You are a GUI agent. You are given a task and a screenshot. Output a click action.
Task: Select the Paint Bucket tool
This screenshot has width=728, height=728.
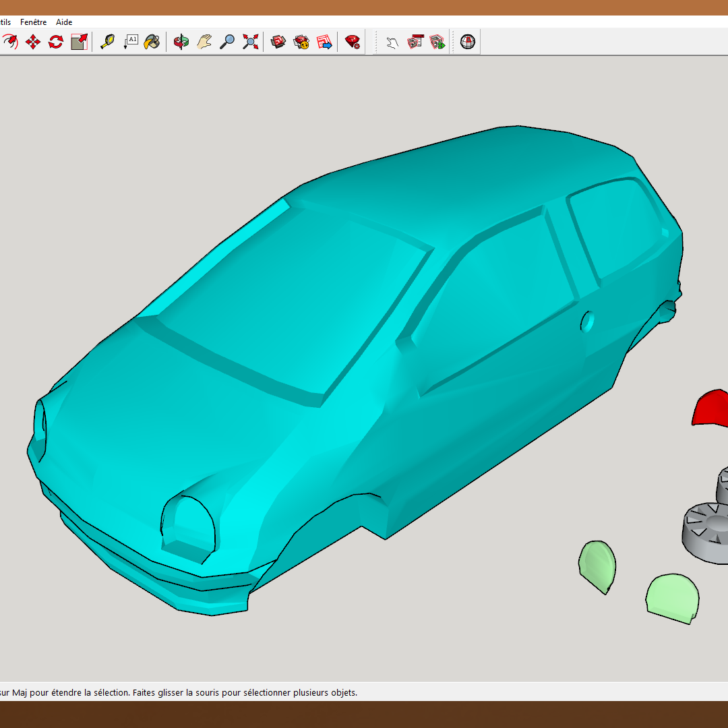tap(152, 42)
